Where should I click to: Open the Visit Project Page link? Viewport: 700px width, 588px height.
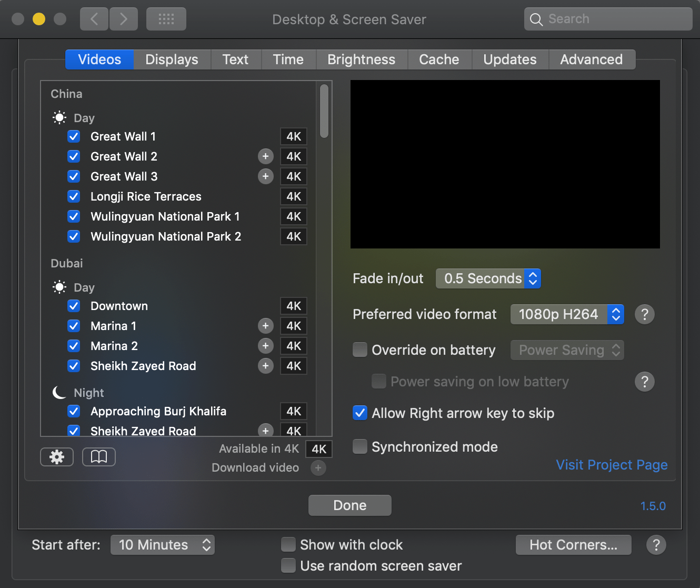tap(612, 465)
